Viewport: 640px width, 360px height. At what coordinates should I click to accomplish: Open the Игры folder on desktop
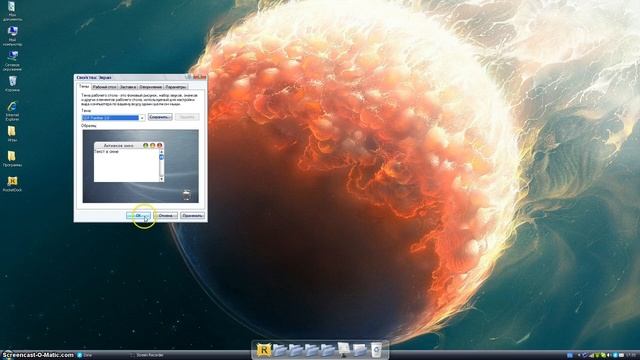point(12,133)
